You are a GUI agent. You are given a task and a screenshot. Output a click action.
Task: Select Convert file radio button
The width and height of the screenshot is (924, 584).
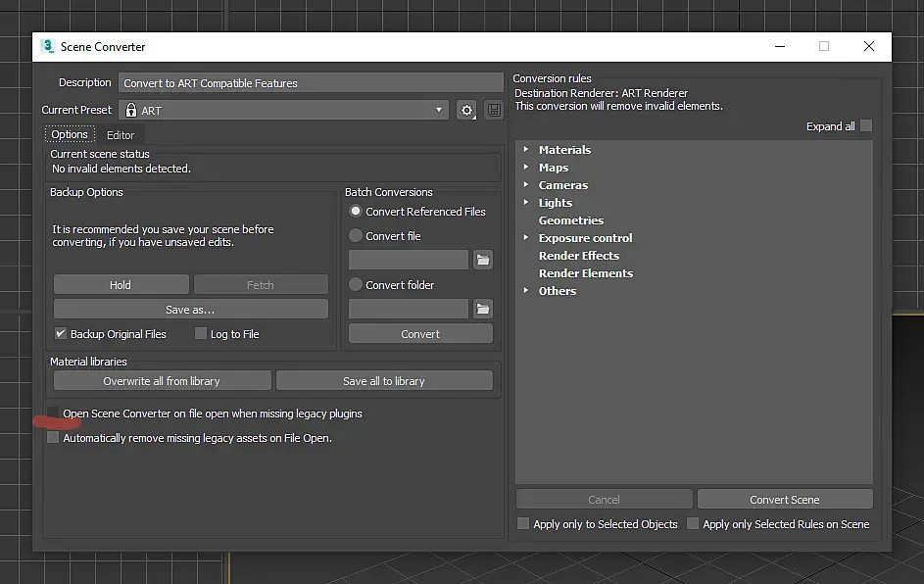coord(356,236)
